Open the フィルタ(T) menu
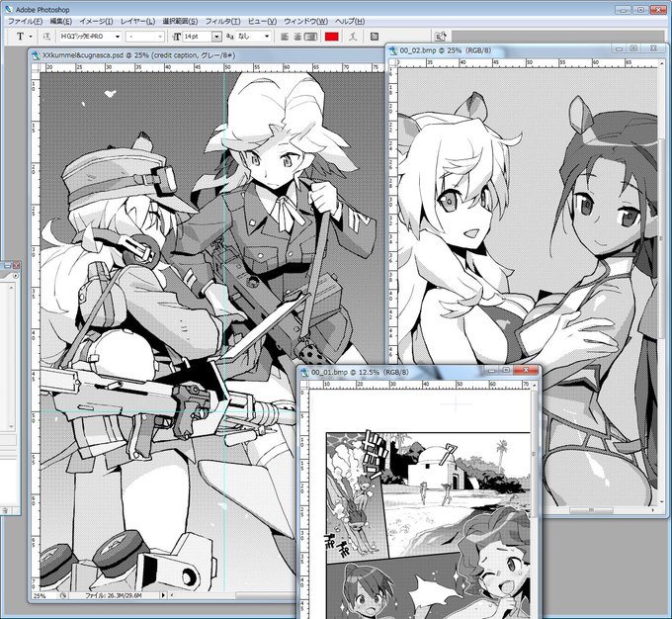The image size is (672, 619). [x=223, y=21]
